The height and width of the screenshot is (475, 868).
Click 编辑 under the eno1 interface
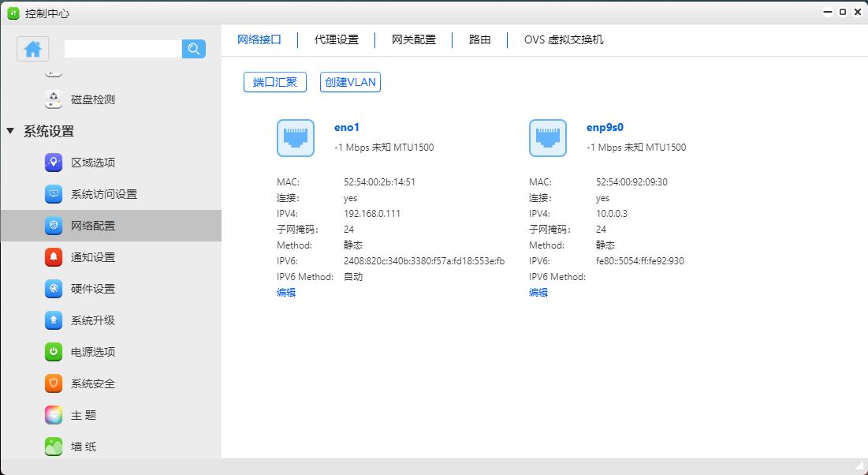[x=287, y=292]
